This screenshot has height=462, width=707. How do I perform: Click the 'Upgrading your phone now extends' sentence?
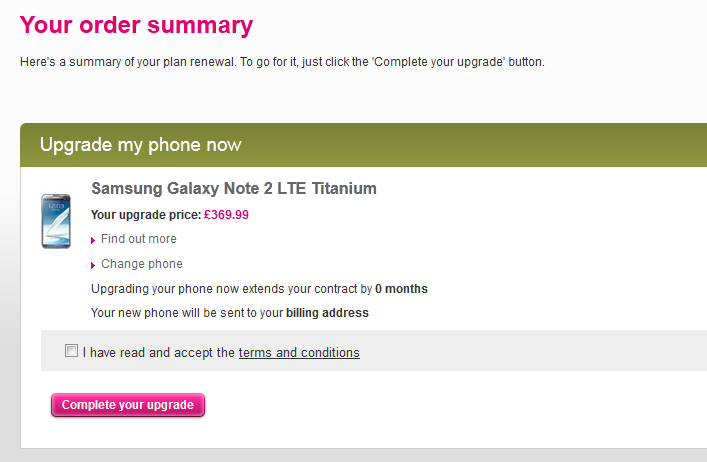pos(230,289)
